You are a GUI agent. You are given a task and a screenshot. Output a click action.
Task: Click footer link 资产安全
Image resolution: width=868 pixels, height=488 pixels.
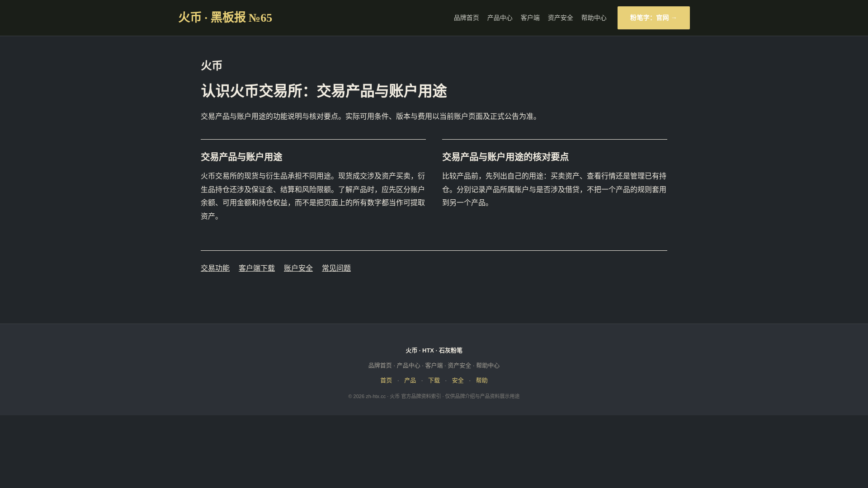pyautogui.click(x=459, y=365)
